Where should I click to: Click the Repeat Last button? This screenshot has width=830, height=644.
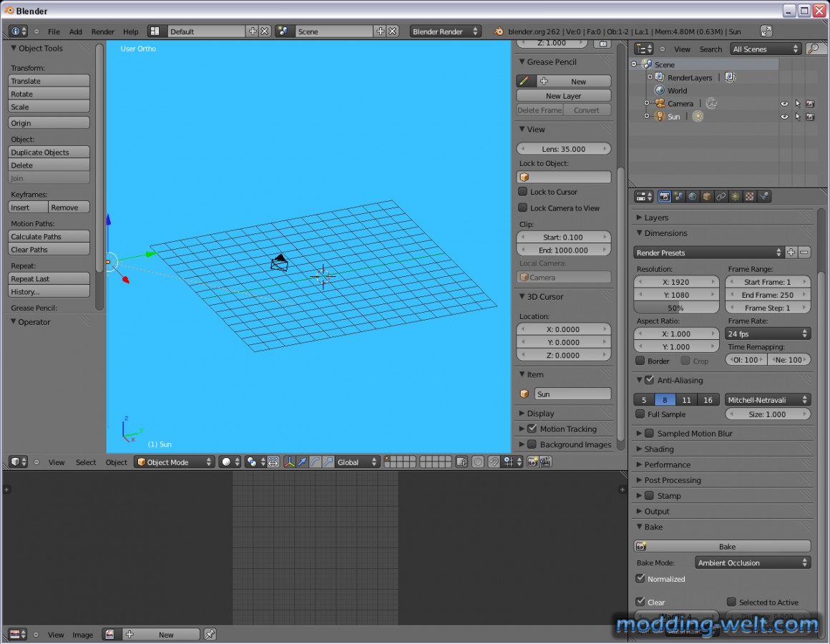point(49,278)
